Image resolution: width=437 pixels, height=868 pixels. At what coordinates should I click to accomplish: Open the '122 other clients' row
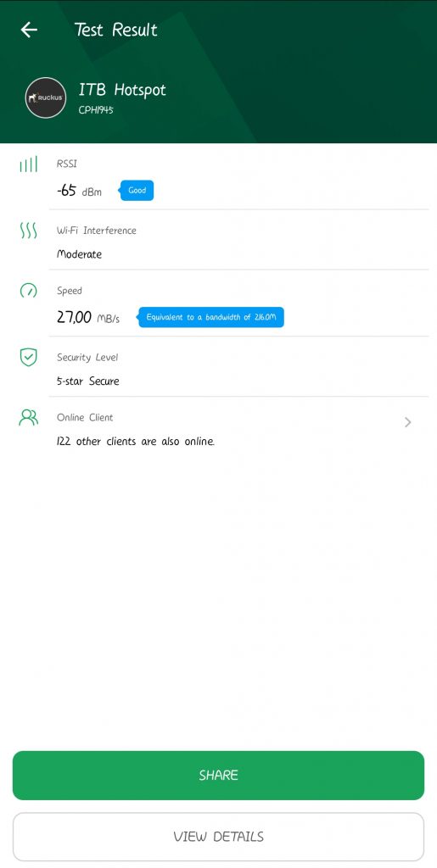pos(238,430)
